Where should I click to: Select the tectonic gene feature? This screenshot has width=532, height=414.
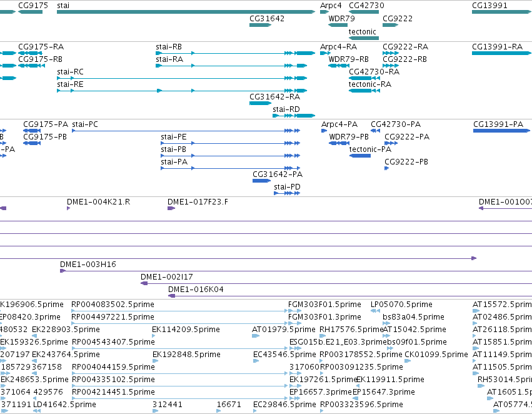pyautogui.click(x=364, y=38)
